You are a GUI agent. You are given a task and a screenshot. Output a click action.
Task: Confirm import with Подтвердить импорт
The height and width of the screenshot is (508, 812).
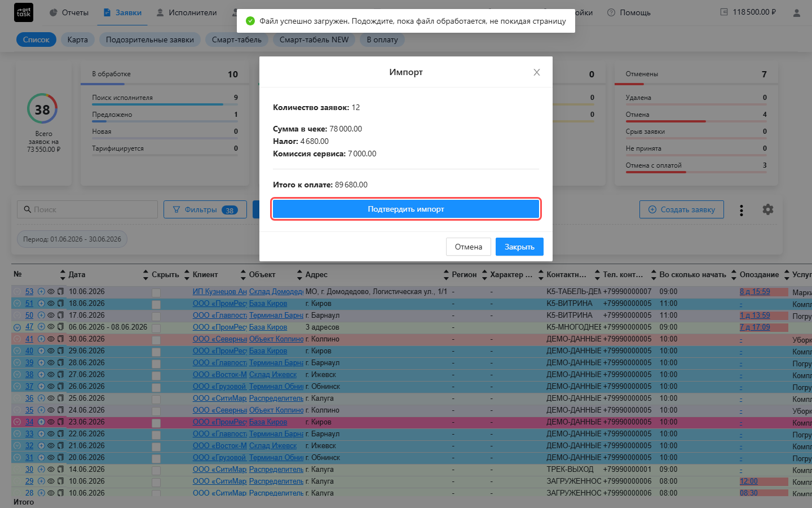click(x=406, y=209)
